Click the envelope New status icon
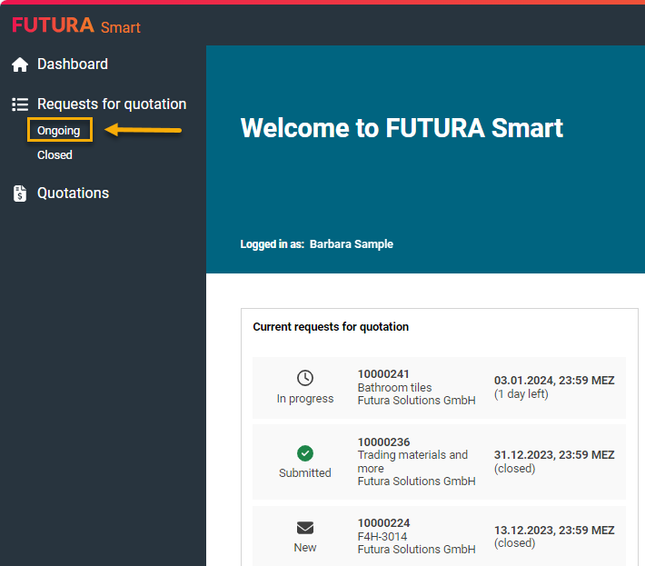Screen dimensions: 645x566 tap(305, 528)
